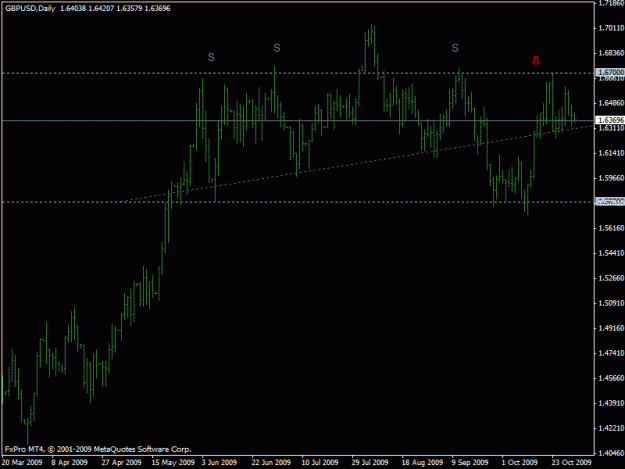The height and width of the screenshot is (469, 625).
Task: Click the current price tag 1.63696
Action: (x=610, y=120)
